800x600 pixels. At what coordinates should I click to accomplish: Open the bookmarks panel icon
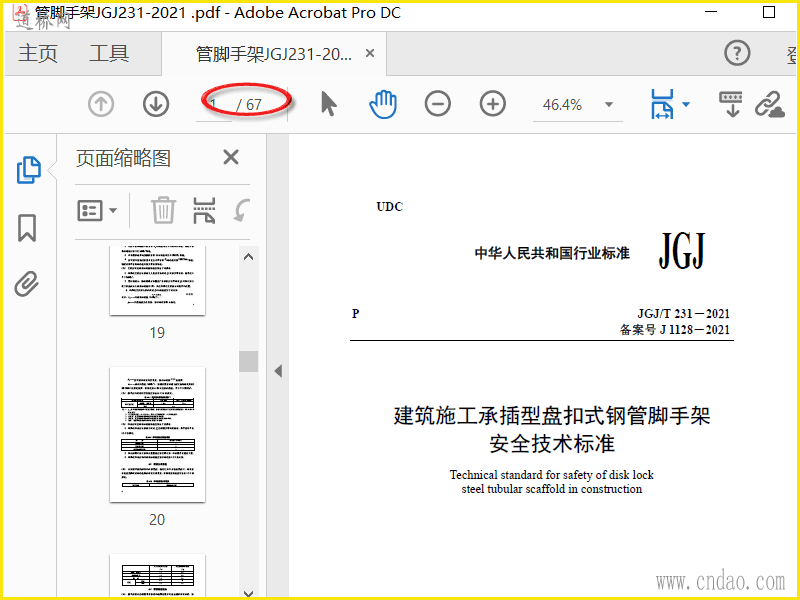[x=27, y=228]
